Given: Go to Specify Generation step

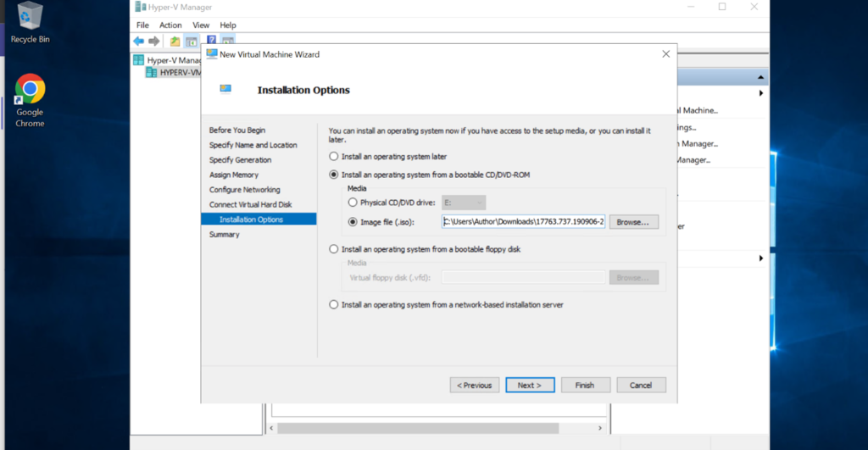Looking at the screenshot, I should (x=240, y=160).
